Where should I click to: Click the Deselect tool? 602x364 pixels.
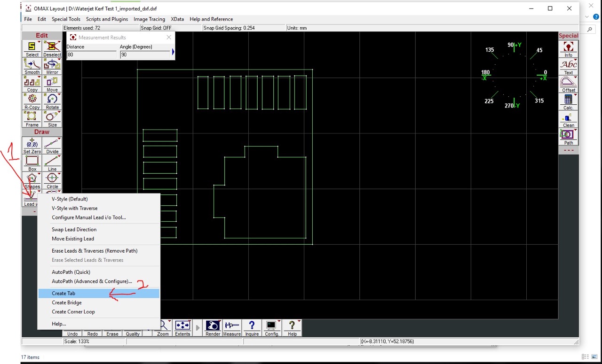pos(52,49)
